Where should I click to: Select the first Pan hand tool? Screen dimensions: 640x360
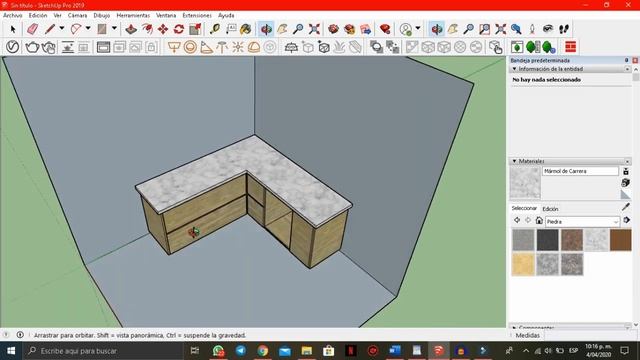(x=282, y=29)
